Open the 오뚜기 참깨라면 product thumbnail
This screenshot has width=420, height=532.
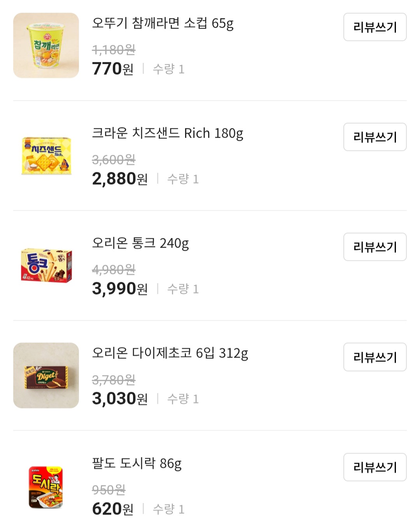click(x=46, y=45)
